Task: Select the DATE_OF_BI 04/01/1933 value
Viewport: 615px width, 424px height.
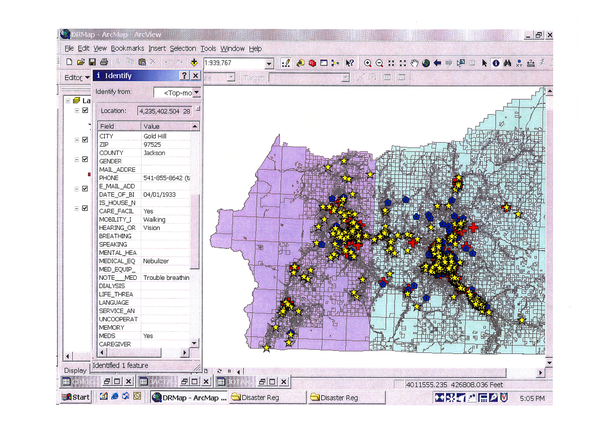Action: [x=160, y=195]
